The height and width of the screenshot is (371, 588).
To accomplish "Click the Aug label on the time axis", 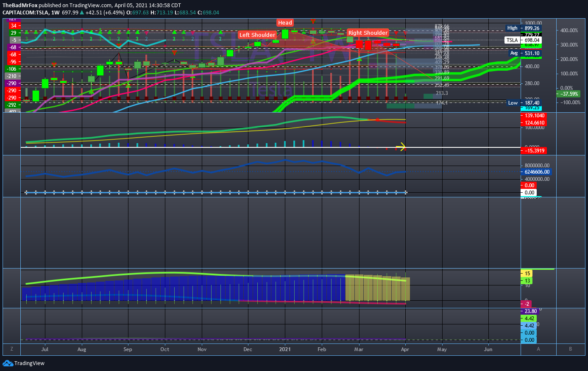I will point(82,349).
